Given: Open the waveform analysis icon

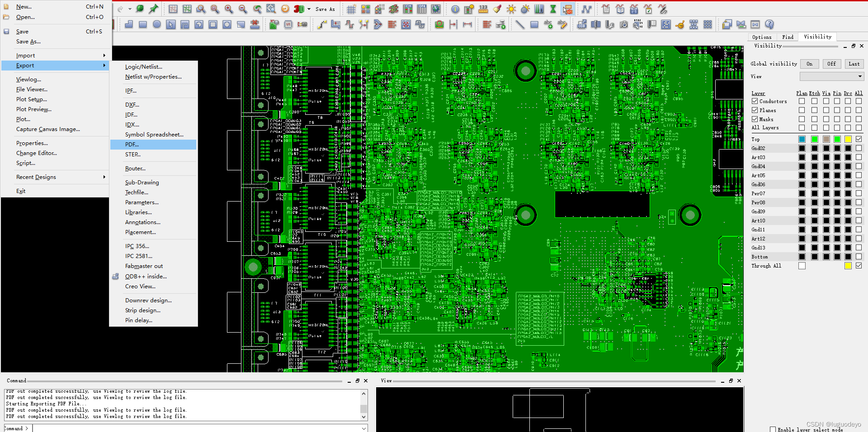Looking at the screenshot, I should (x=586, y=9).
